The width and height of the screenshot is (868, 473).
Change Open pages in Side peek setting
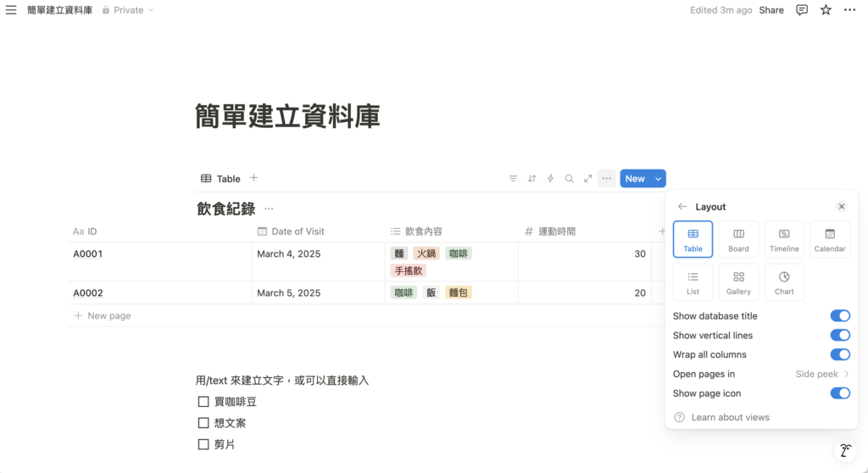coord(821,374)
